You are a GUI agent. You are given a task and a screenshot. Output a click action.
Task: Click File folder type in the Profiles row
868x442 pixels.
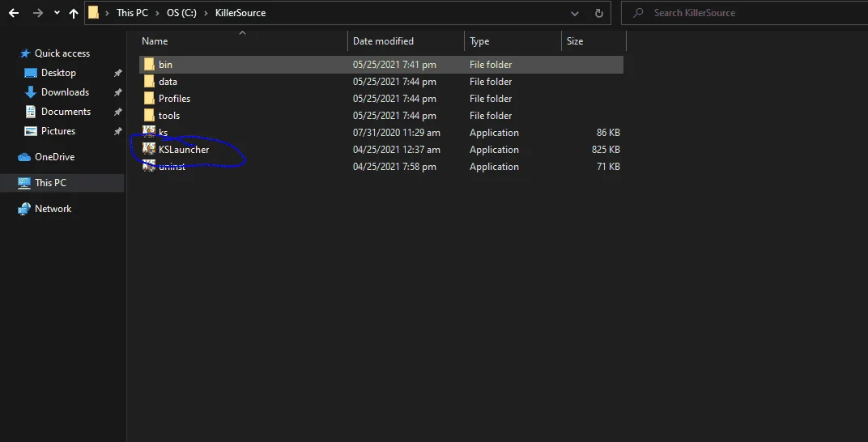coord(491,99)
